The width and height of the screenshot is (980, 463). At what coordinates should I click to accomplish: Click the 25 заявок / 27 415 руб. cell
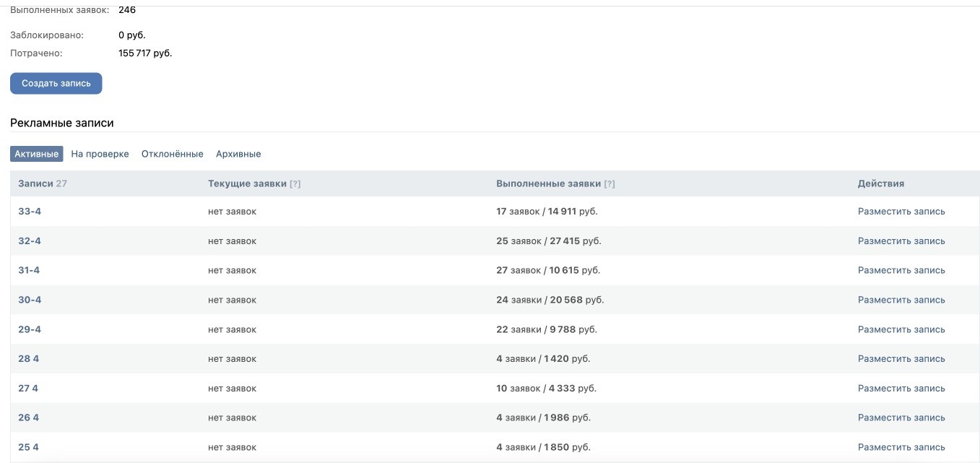click(549, 241)
